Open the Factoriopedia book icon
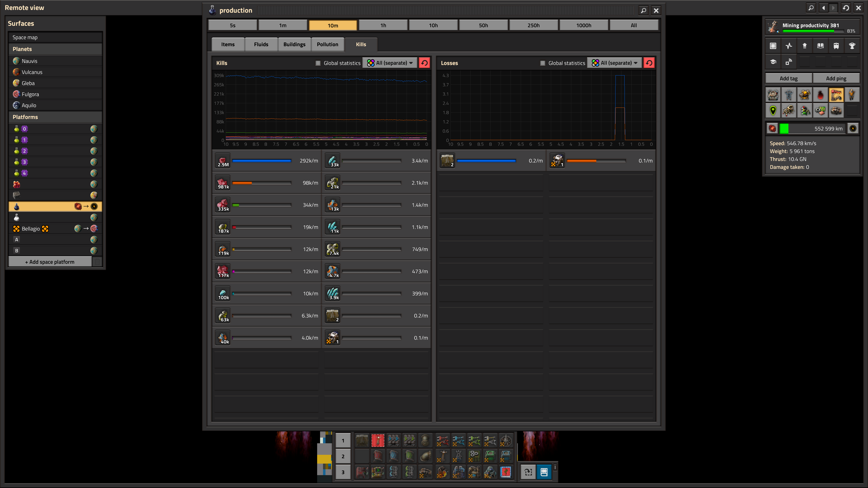The image size is (868, 488). [821, 46]
